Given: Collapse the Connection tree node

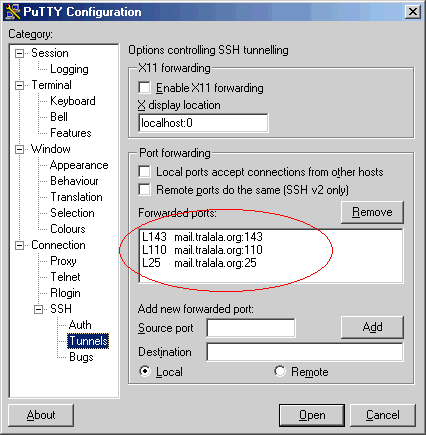Looking at the screenshot, I should point(20,246).
